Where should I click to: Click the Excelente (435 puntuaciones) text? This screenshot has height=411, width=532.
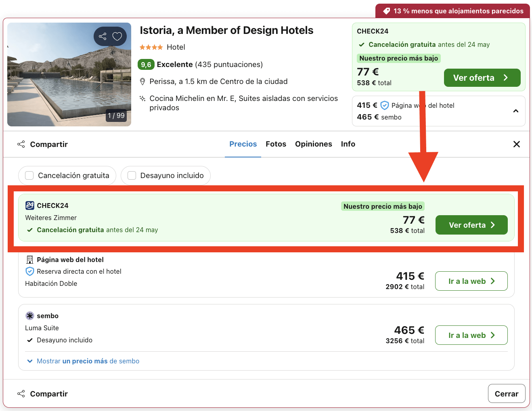coord(209,65)
